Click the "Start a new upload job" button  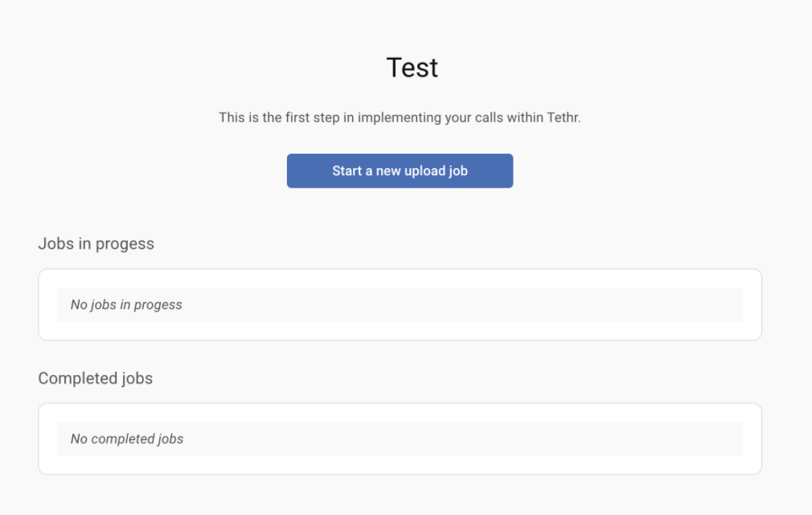tap(400, 171)
